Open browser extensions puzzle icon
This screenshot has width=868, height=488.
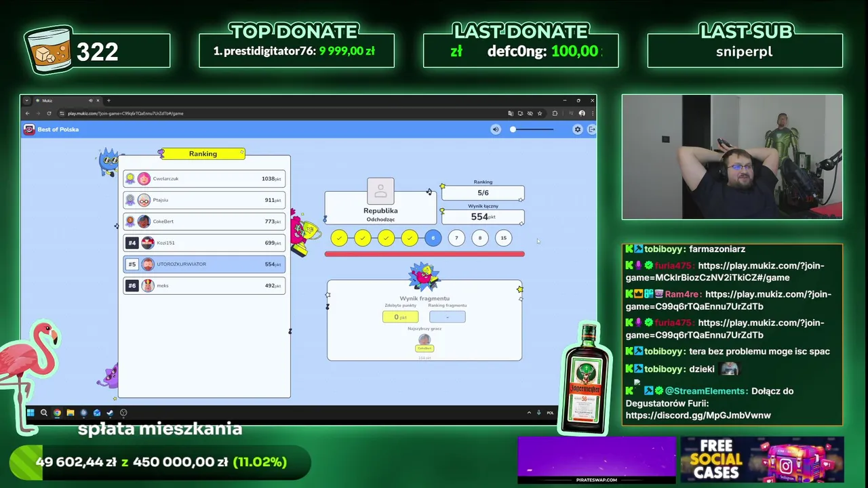555,113
